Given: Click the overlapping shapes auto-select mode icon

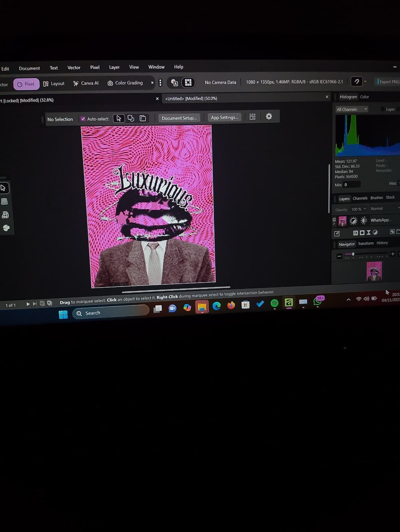Looking at the screenshot, I should tap(131, 118).
